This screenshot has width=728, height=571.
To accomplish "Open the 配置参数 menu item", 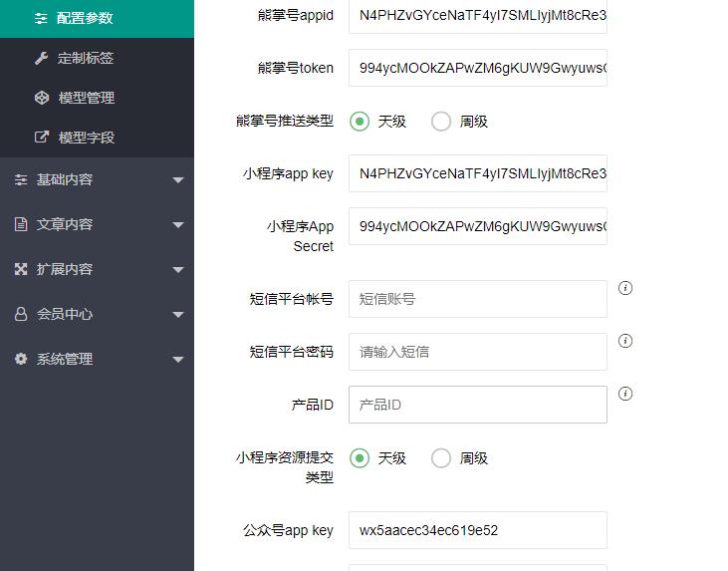I will pos(85,18).
